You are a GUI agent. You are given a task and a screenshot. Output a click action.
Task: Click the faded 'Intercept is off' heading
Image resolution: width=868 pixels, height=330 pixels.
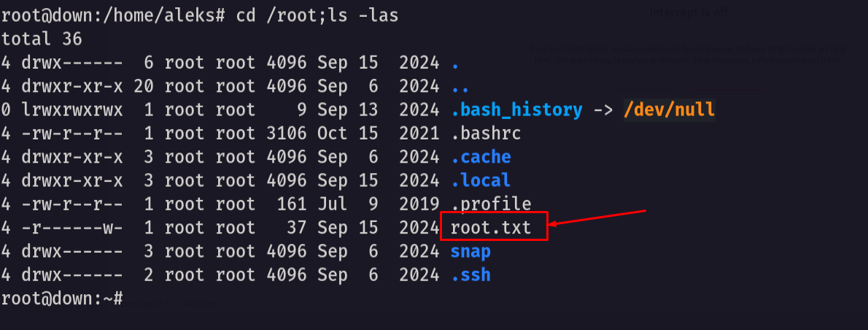[688, 12]
